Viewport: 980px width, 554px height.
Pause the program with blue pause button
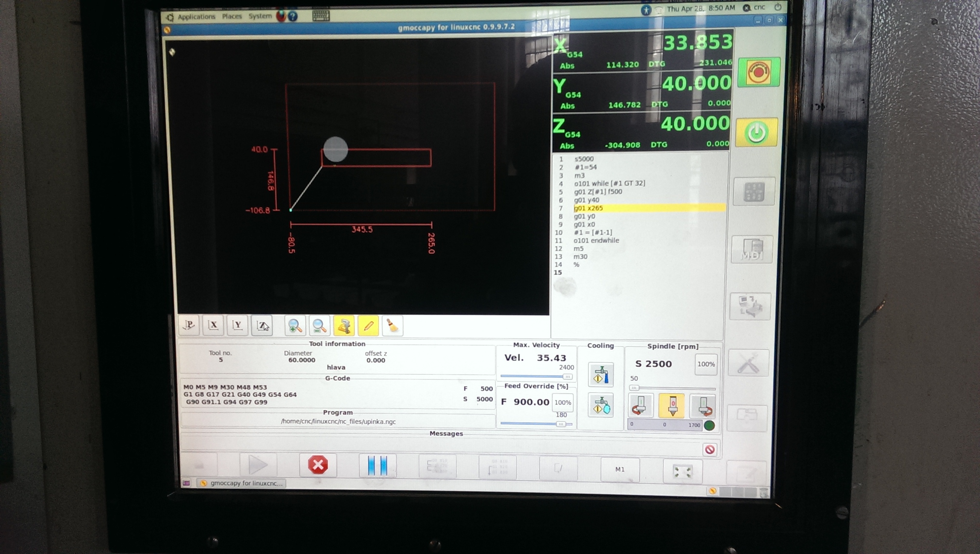coord(378,465)
